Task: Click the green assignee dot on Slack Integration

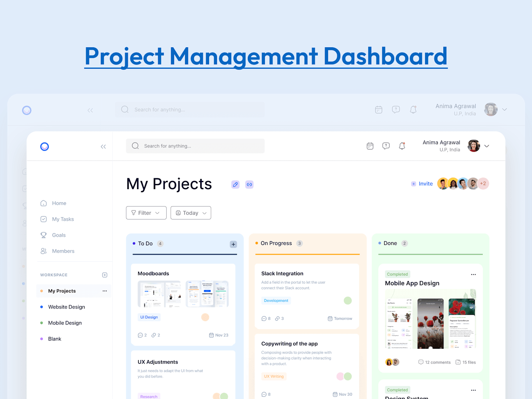Action: tap(348, 301)
